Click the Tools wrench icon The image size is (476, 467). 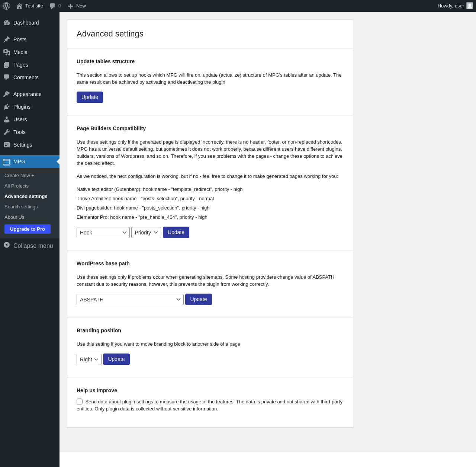7,132
